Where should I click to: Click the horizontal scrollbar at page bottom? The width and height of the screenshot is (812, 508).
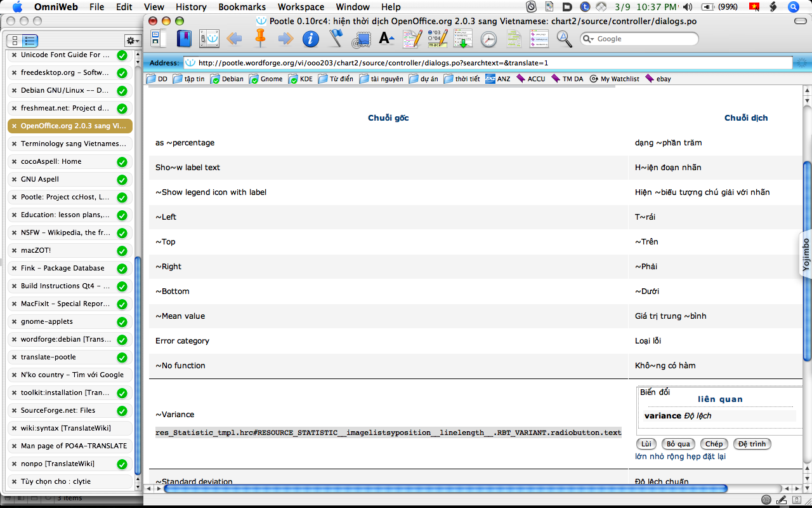pyautogui.click(x=444, y=488)
